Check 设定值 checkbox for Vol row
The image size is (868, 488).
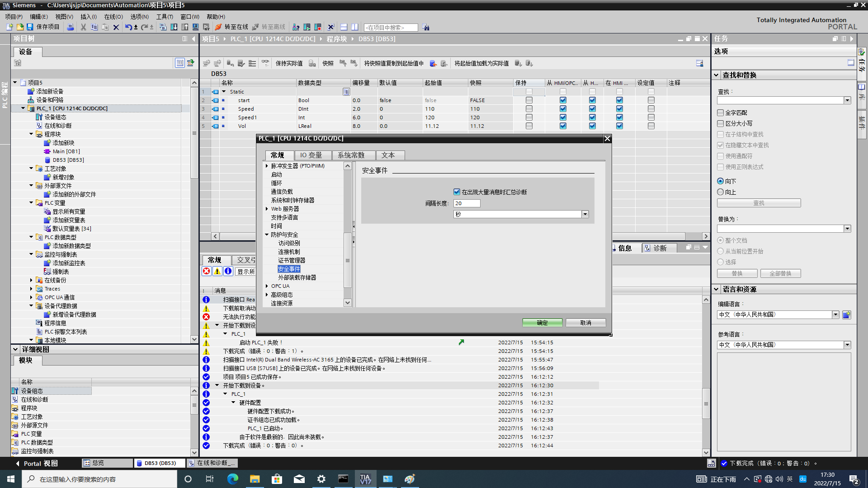pos(651,126)
